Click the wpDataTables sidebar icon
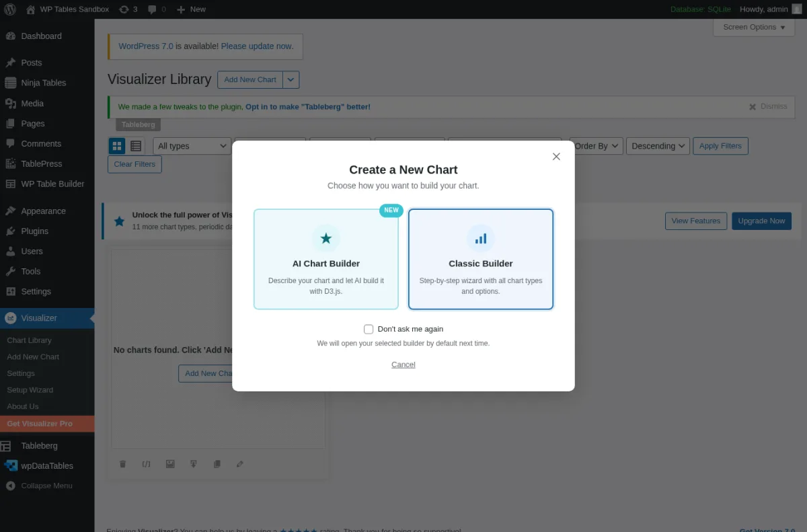807x532 pixels. [11, 465]
